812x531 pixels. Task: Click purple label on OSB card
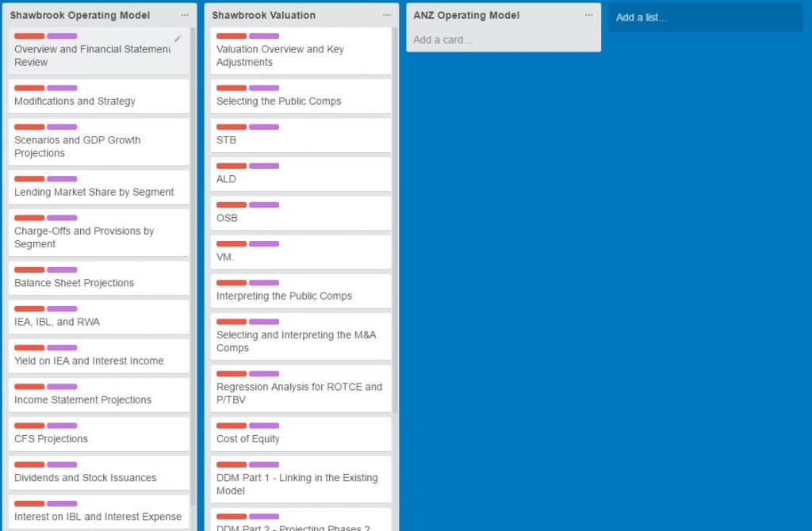[x=264, y=204]
